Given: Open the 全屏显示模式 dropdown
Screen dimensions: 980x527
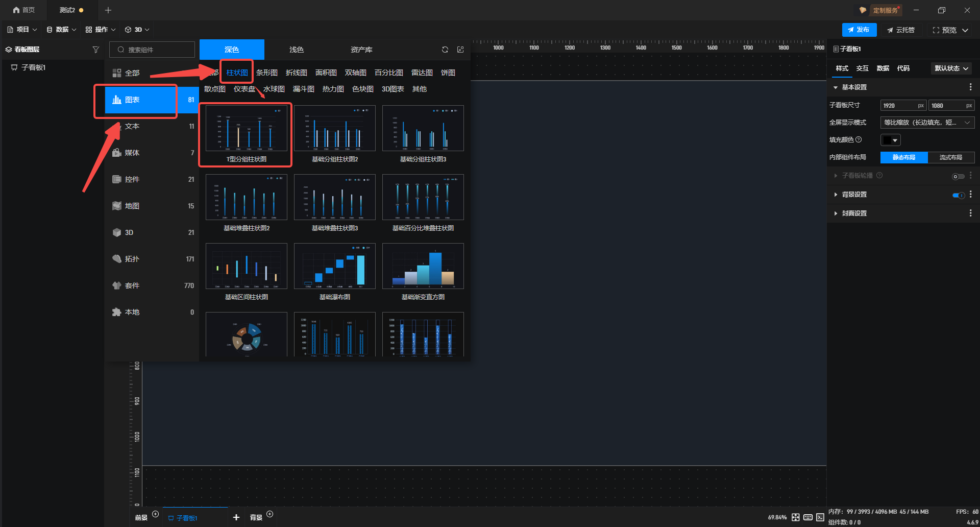Looking at the screenshot, I should (x=927, y=123).
